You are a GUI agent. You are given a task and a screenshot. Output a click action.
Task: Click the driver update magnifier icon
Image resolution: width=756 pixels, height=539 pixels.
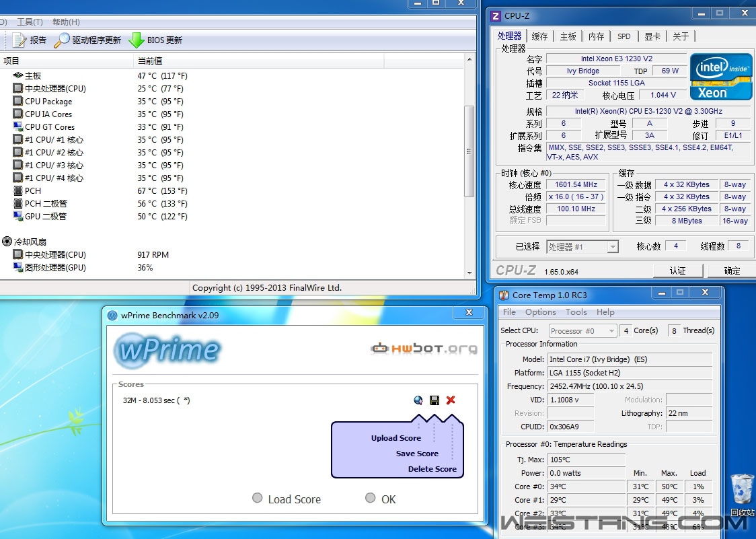click(x=61, y=40)
